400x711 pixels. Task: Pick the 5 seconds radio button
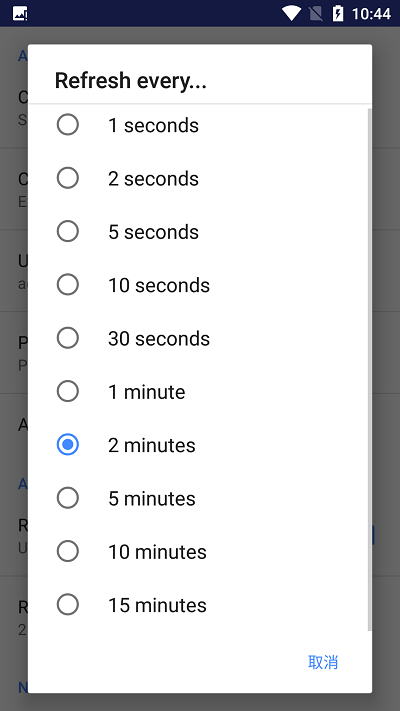(x=68, y=231)
